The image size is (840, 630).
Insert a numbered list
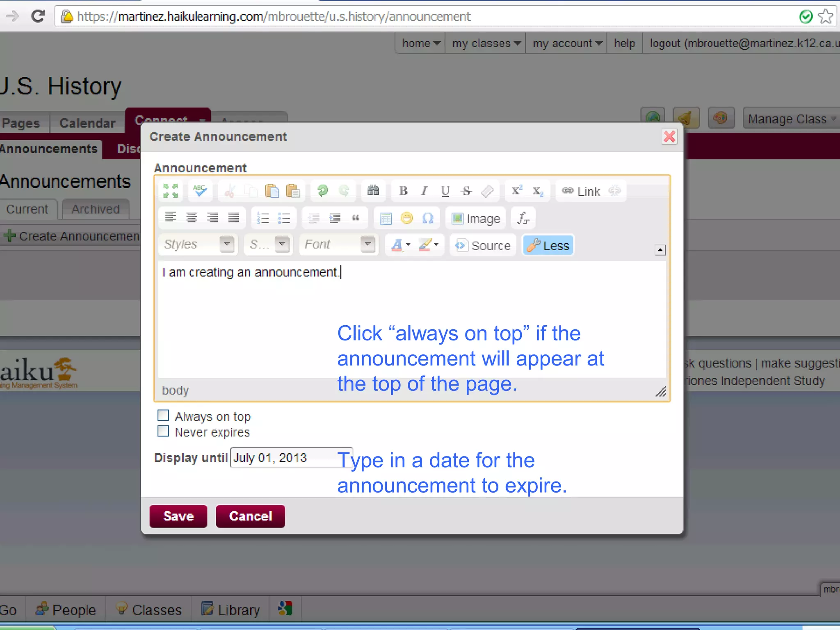(262, 218)
